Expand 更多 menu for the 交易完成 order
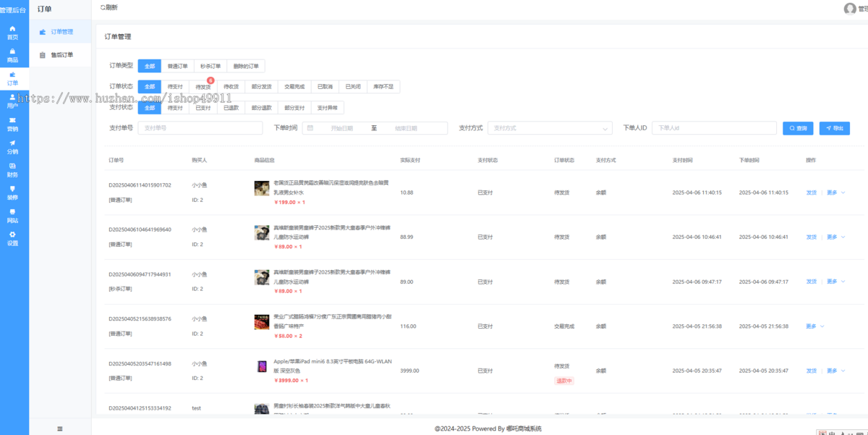This screenshot has width=868, height=435. pyautogui.click(x=814, y=326)
